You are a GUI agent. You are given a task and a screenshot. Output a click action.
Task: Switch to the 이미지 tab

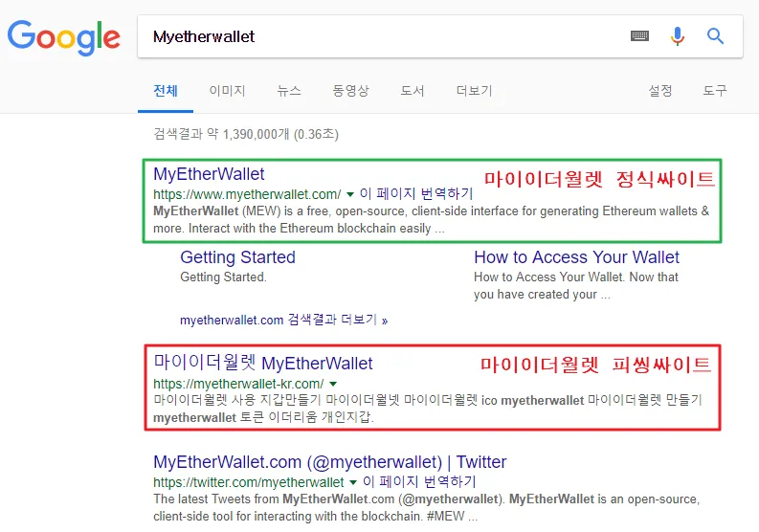click(227, 91)
